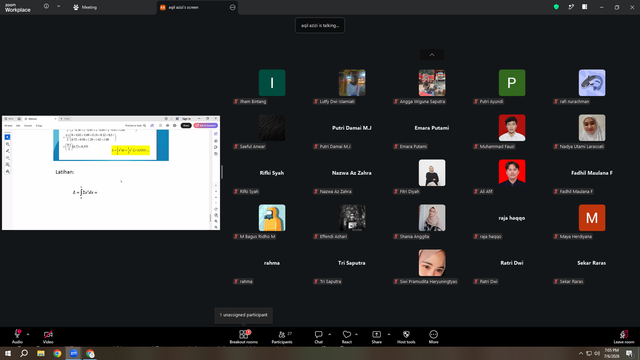Click the Share screen button
640x360 pixels.
pos(376,337)
